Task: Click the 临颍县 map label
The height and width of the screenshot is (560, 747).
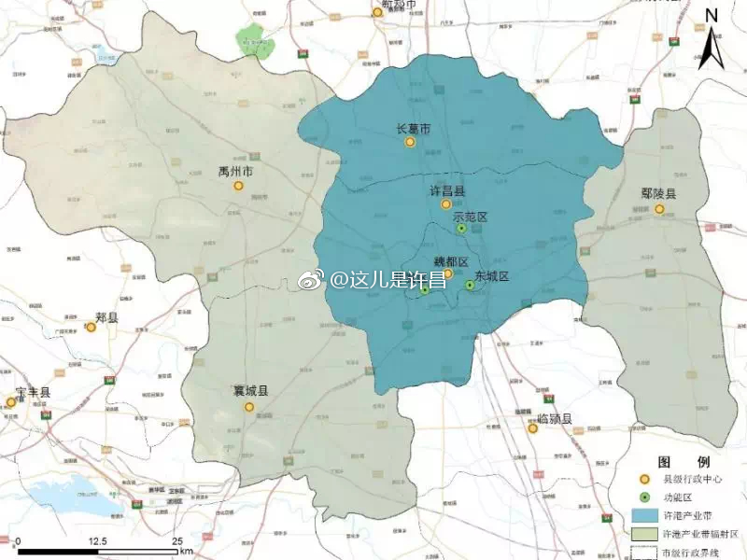Action: click(x=554, y=418)
